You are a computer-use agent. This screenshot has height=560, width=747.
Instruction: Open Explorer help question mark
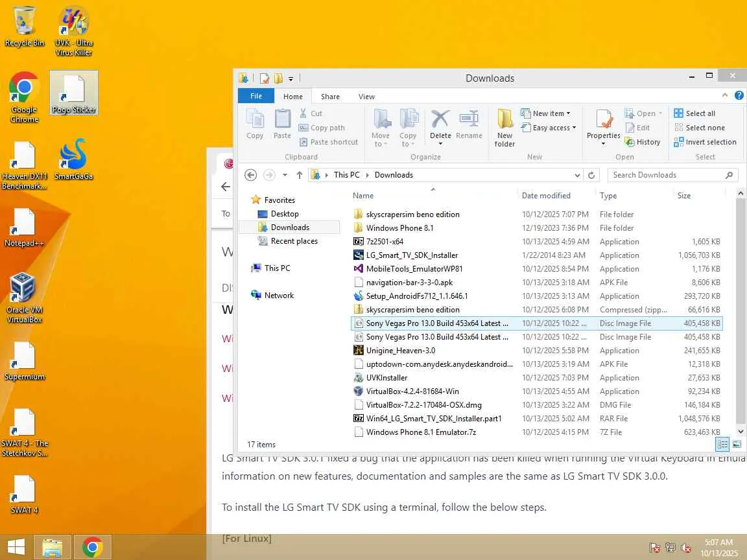739,95
